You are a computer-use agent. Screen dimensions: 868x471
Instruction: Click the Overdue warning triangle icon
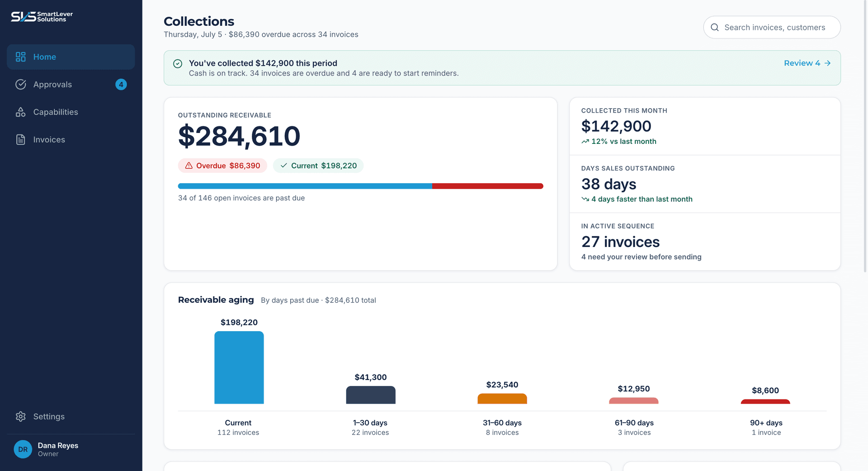189,166
